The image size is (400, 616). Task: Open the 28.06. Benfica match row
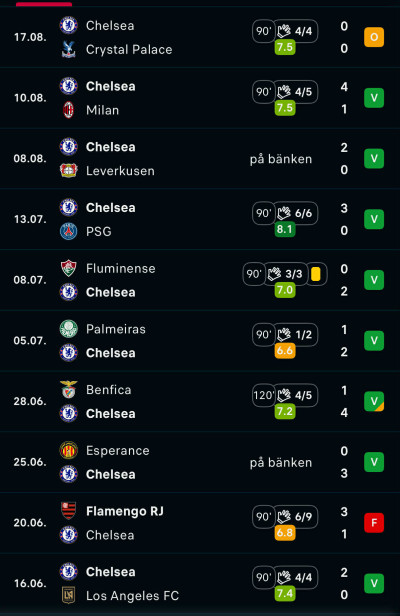200,402
